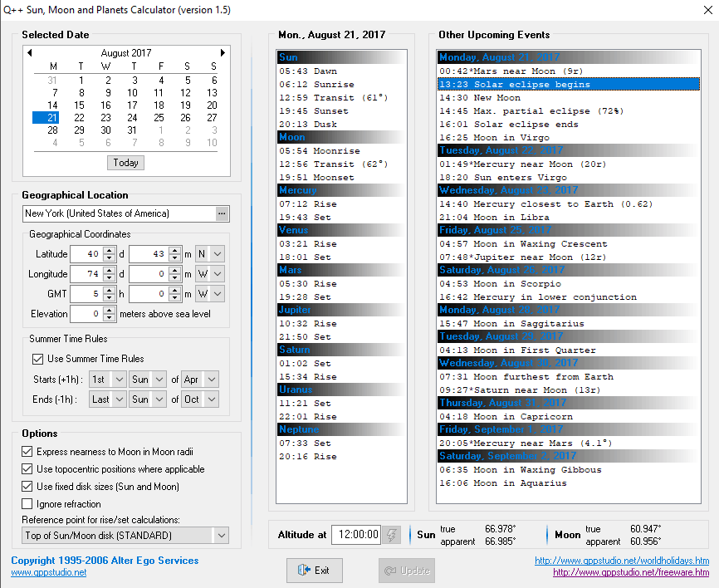Click the latitude degrees input field
719x588 pixels.
click(86, 254)
